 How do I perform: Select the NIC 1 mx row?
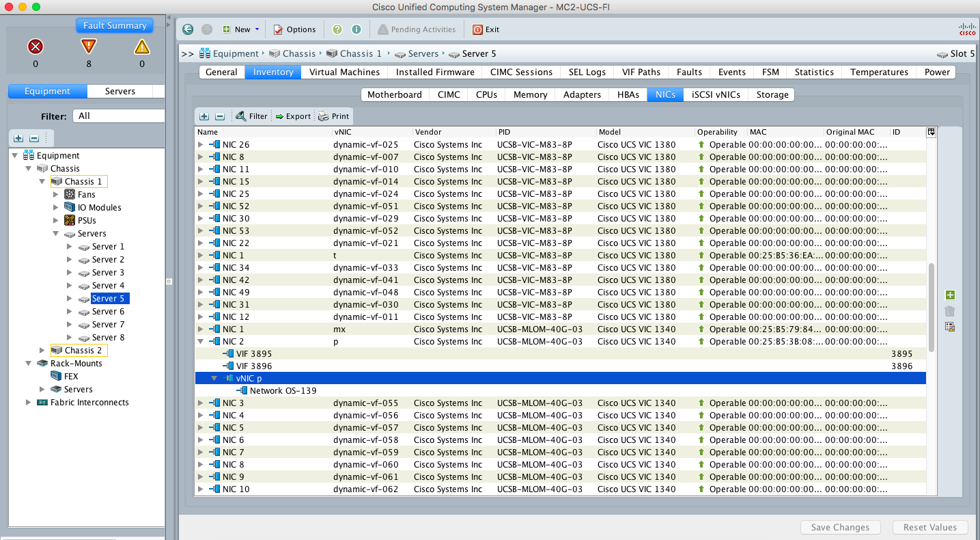pos(560,329)
